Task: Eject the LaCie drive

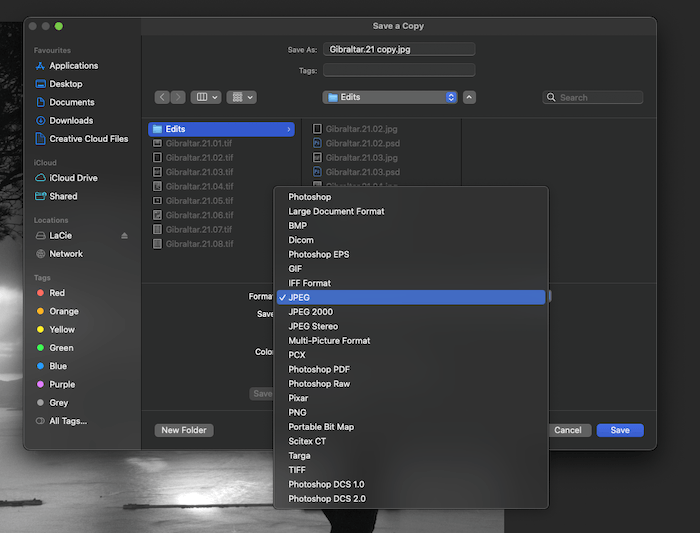Action: click(125, 236)
